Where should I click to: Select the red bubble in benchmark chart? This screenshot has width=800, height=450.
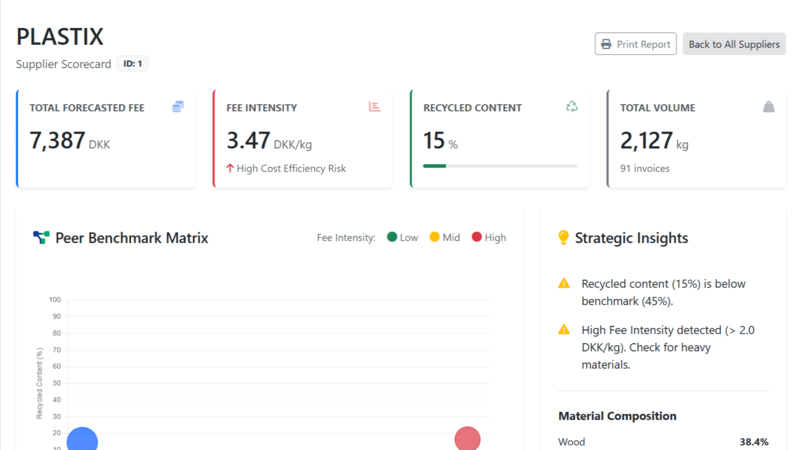coord(467,439)
